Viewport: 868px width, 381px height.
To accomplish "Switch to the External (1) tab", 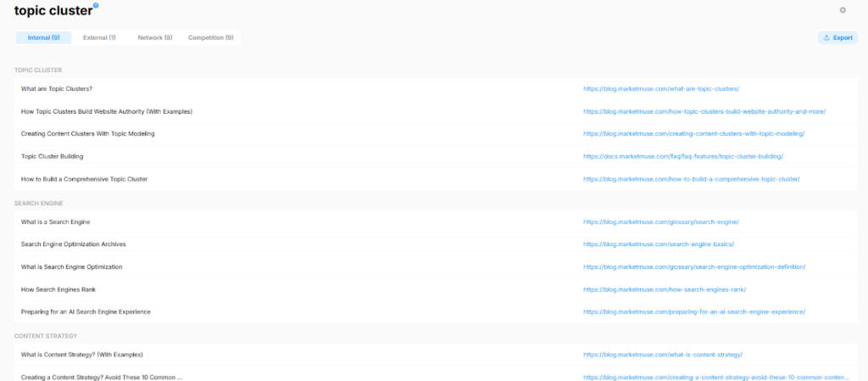I will point(99,37).
